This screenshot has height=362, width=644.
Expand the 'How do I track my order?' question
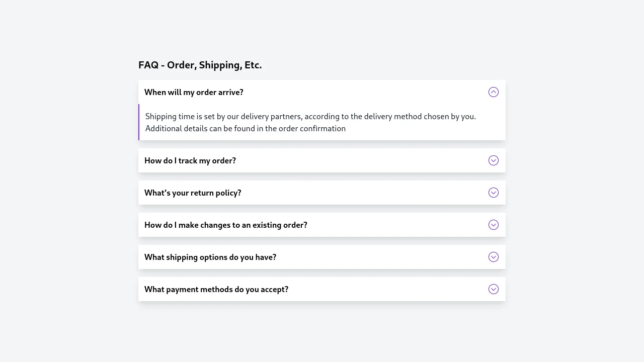point(190,160)
